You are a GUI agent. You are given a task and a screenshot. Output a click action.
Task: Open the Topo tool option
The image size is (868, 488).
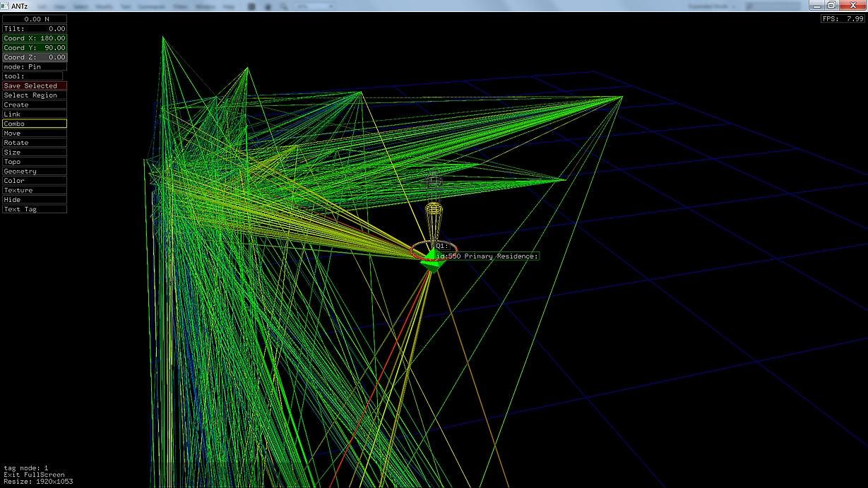[35, 162]
